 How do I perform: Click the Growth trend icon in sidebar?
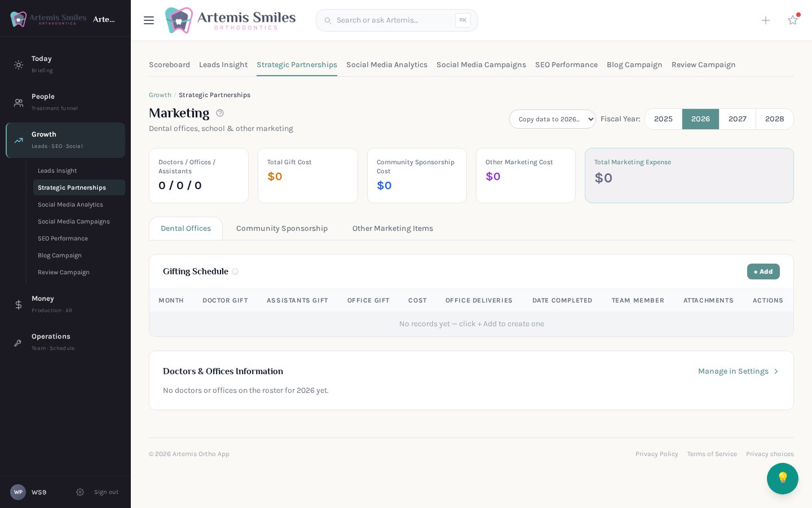pos(19,141)
